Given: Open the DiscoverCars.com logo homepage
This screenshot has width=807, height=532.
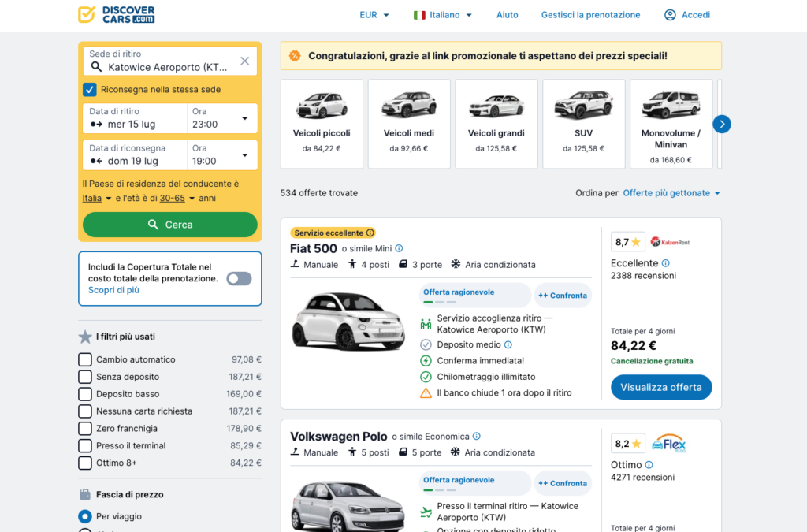Looking at the screenshot, I should (x=117, y=14).
